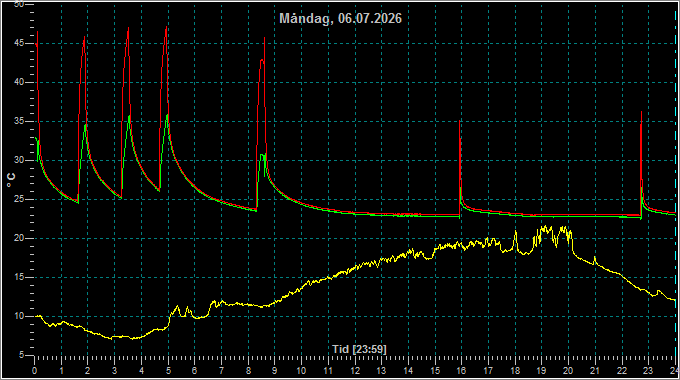Click the red curve peak near hour 8.6
680x380 pixels.
point(265,39)
